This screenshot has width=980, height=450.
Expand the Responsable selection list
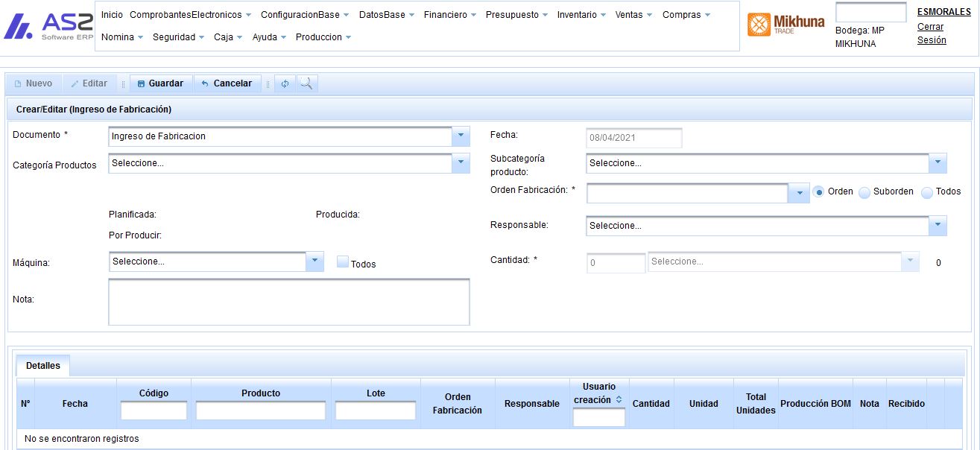pyautogui.click(x=937, y=225)
